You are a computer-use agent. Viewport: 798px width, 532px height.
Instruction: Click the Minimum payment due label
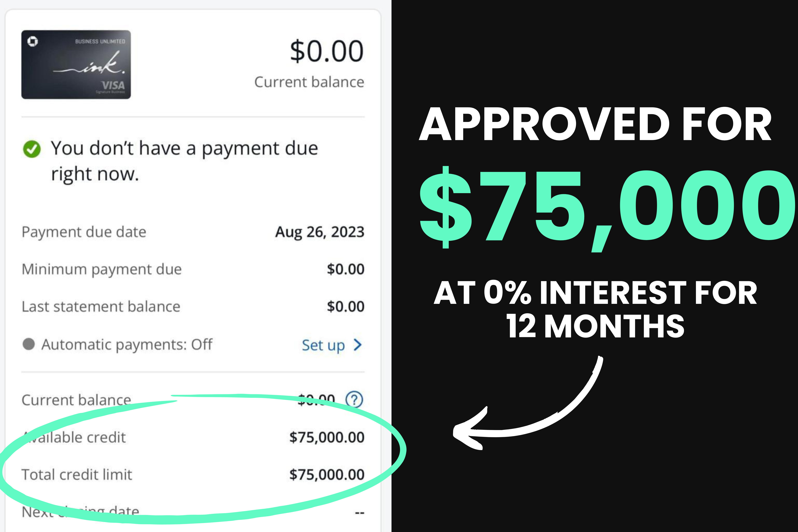[x=102, y=269]
